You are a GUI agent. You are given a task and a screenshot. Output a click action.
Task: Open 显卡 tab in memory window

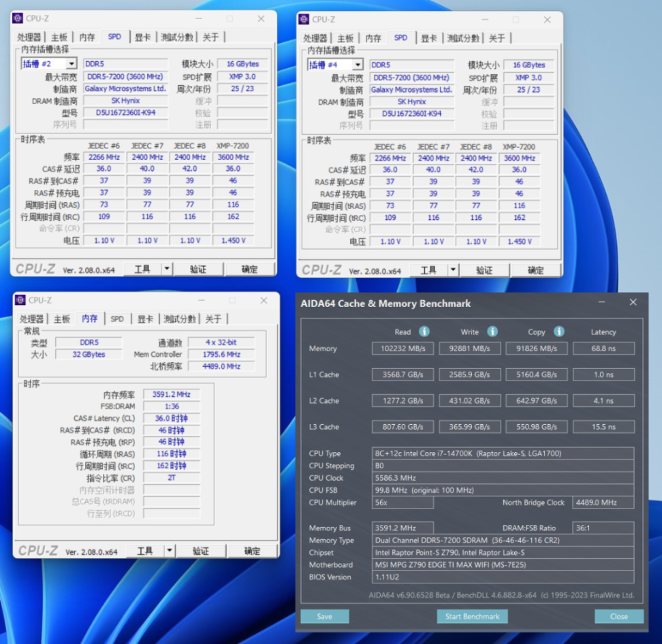[145, 319]
